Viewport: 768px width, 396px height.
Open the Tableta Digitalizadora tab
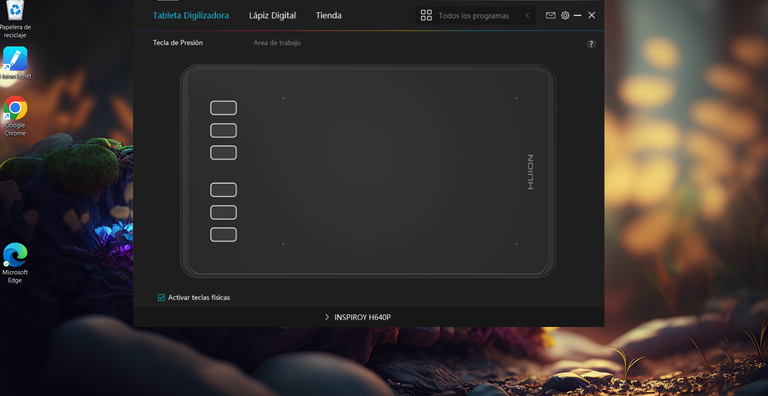[x=191, y=15]
